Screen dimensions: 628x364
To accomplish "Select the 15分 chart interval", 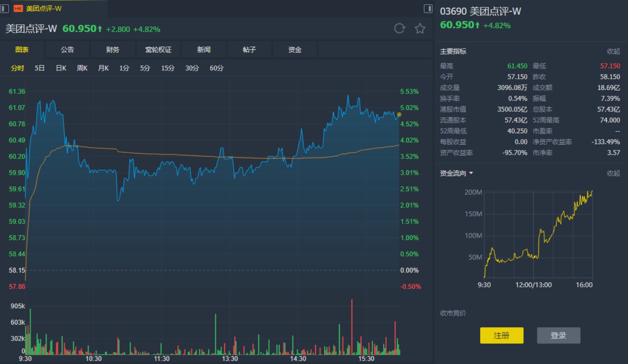I will coord(168,68).
